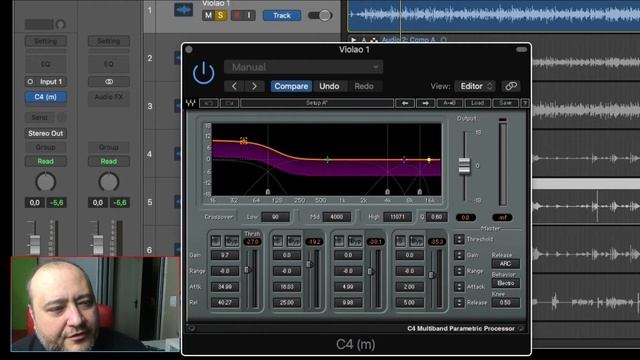Bypass the first low band in C4
The width and height of the screenshot is (640, 360).
pyautogui.click(x=232, y=241)
